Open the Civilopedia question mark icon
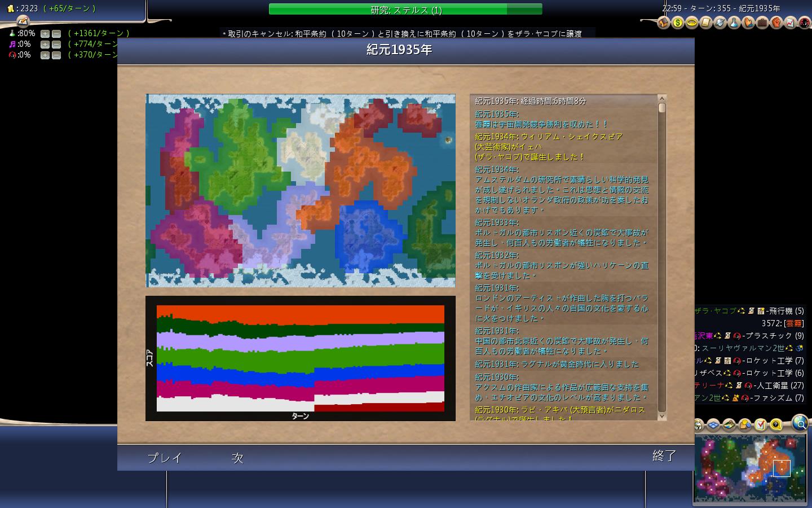The width and height of the screenshot is (812, 508). pos(776,424)
